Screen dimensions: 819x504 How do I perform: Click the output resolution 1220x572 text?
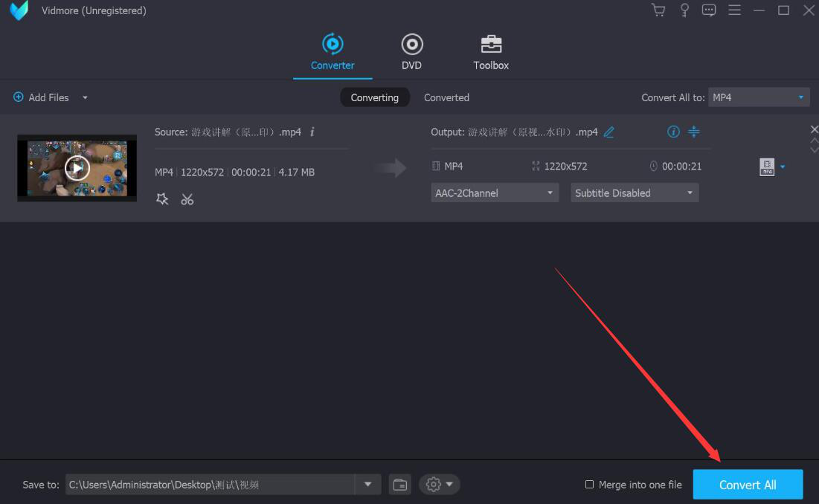pyautogui.click(x=565, y=167)
